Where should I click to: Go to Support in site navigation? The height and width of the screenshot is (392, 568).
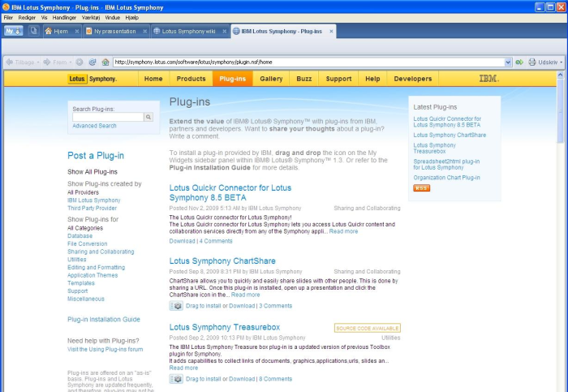click(338, 79)
